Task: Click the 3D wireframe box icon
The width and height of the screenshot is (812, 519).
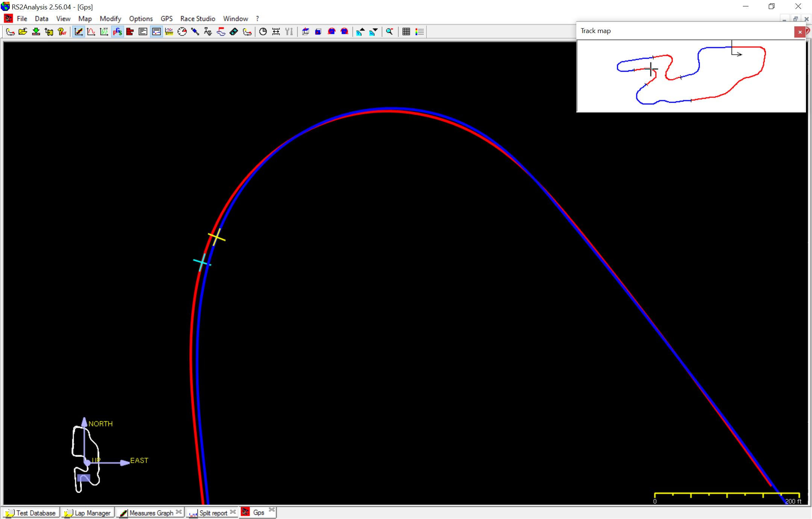Action: click(x=305, y=32)
